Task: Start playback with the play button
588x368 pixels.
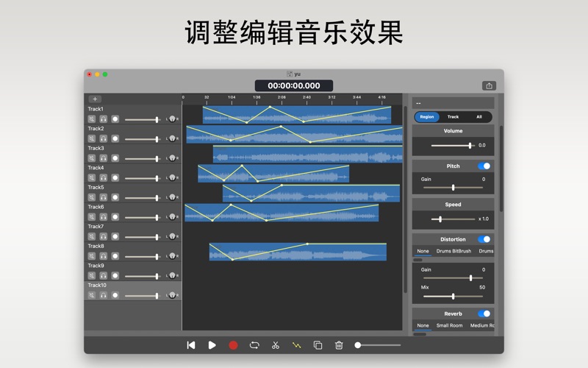Action: click(x=212, y=345)
